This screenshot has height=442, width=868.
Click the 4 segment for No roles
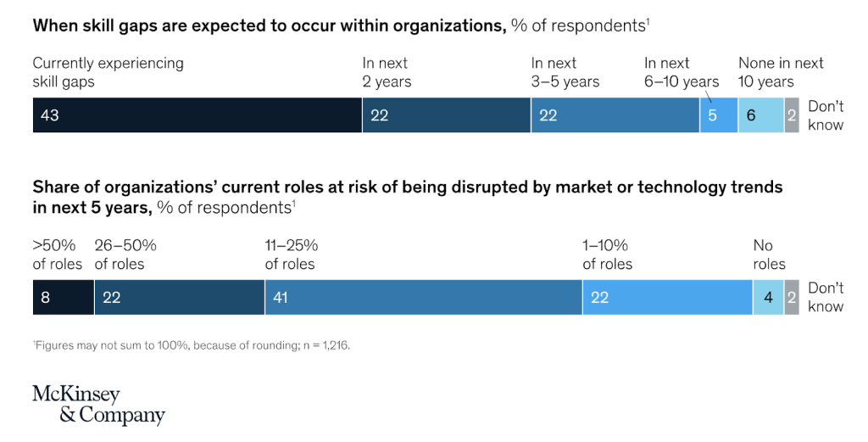768,298
